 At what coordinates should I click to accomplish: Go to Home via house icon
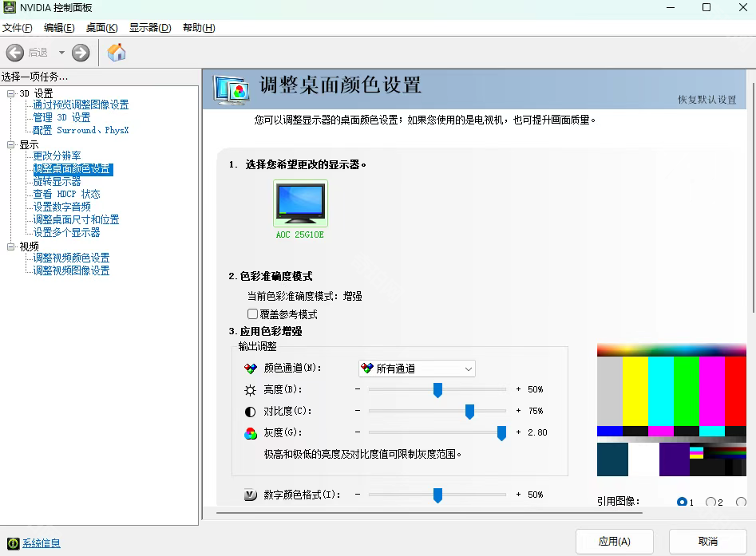[117, 52]
